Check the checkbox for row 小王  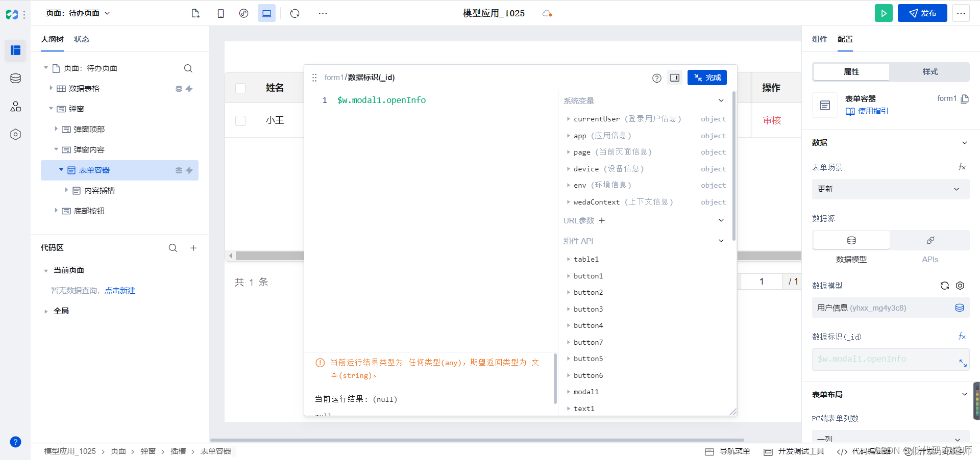(240, 121)
